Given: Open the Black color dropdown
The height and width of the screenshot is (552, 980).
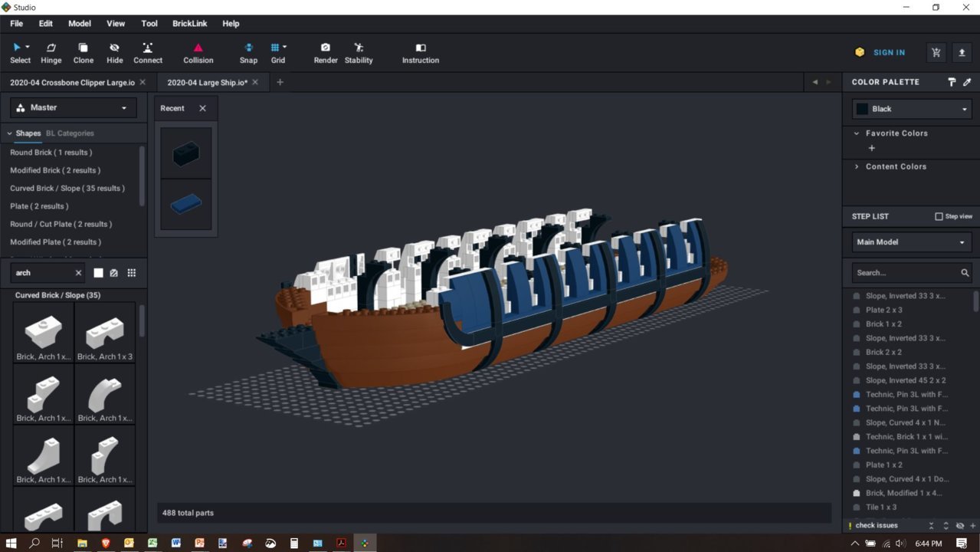Looking at the screenshot, I should click(912, 109).
